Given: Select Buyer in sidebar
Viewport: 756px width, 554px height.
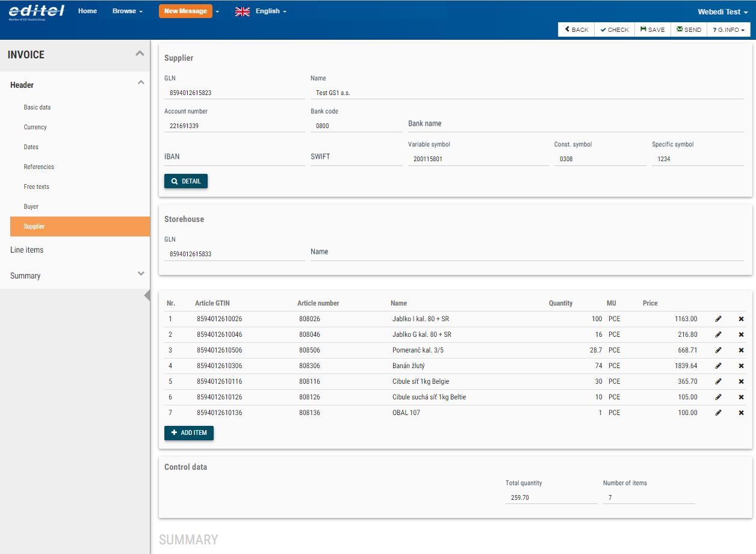Looking at the screenshot, I should pyautogui.click(x=31, y=206).
